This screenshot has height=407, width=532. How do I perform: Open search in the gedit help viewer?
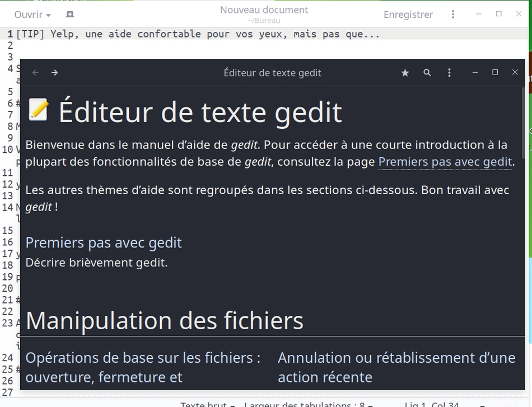tap(427, 73)
